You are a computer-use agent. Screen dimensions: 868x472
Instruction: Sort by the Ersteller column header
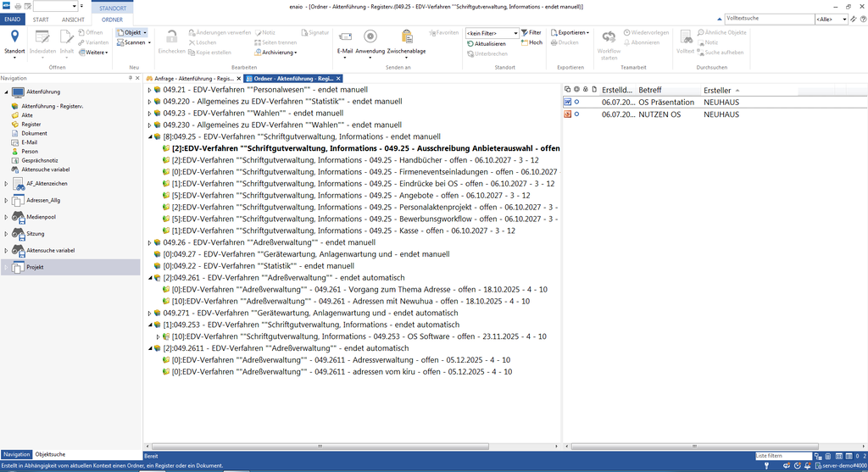click(x=716, y=90)
